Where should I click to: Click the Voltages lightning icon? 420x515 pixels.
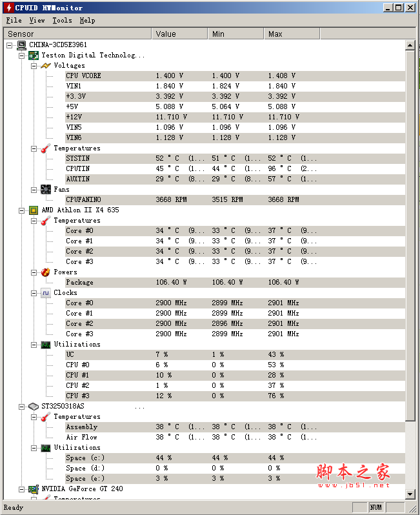[46, 66]
